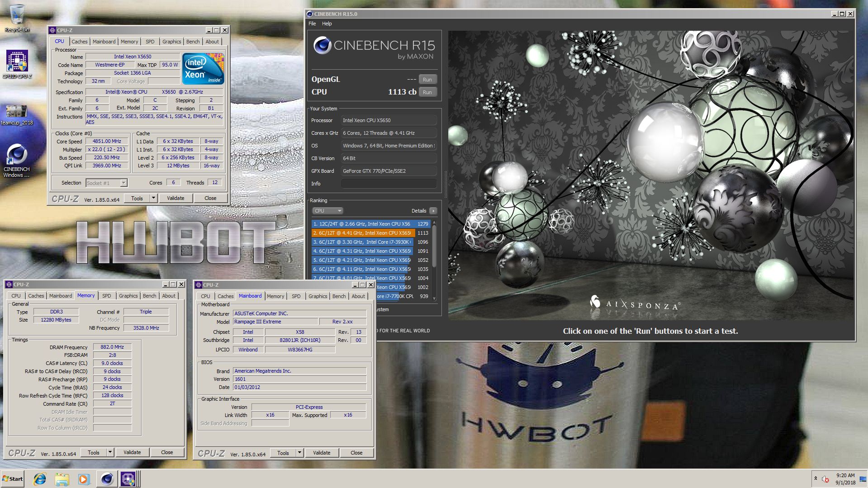Open Windows Explorer folder on taskbar
The height and width of the screenshot is (488, 868).
[x=62, y=479]
